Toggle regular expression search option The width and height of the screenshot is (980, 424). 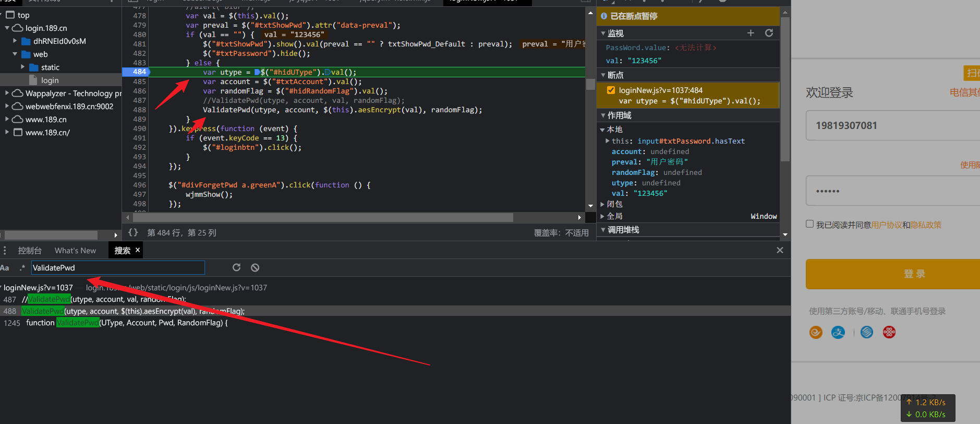22,268
